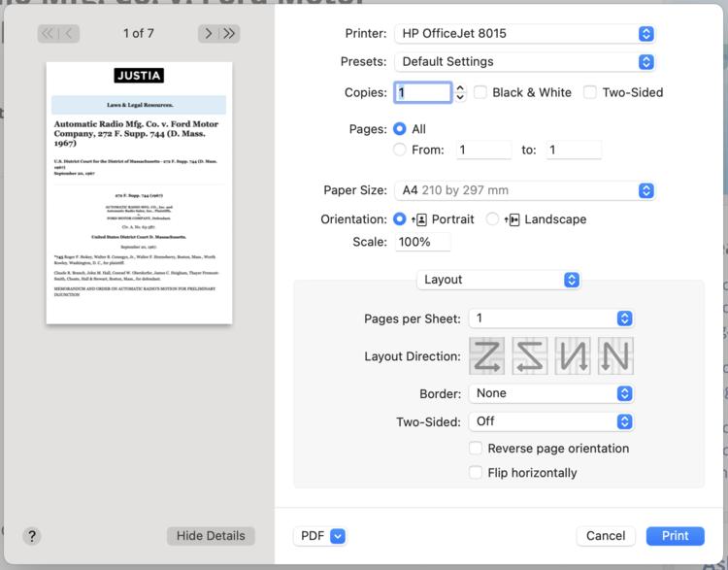Open Presets Default Settings menu

click(524, 62)
